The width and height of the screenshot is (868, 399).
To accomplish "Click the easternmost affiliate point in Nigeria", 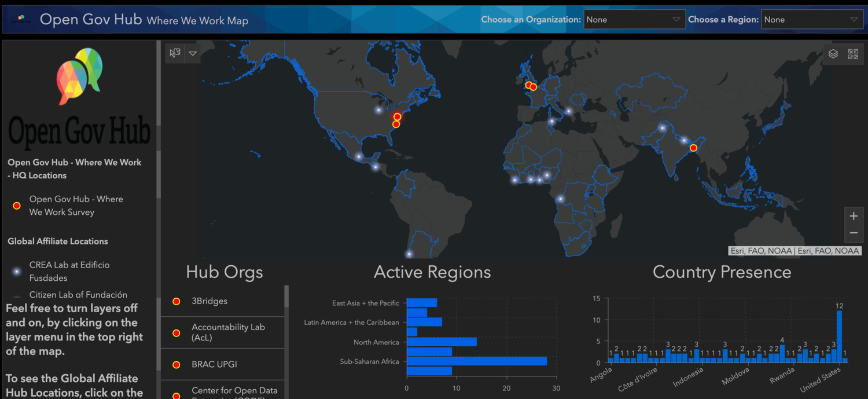I will pyautogui.click(x=546, y=175).
